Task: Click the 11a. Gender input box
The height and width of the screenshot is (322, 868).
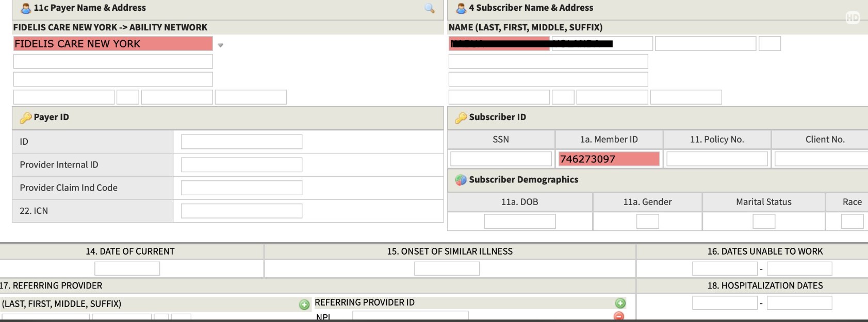Action: click(x=648, y=221)
